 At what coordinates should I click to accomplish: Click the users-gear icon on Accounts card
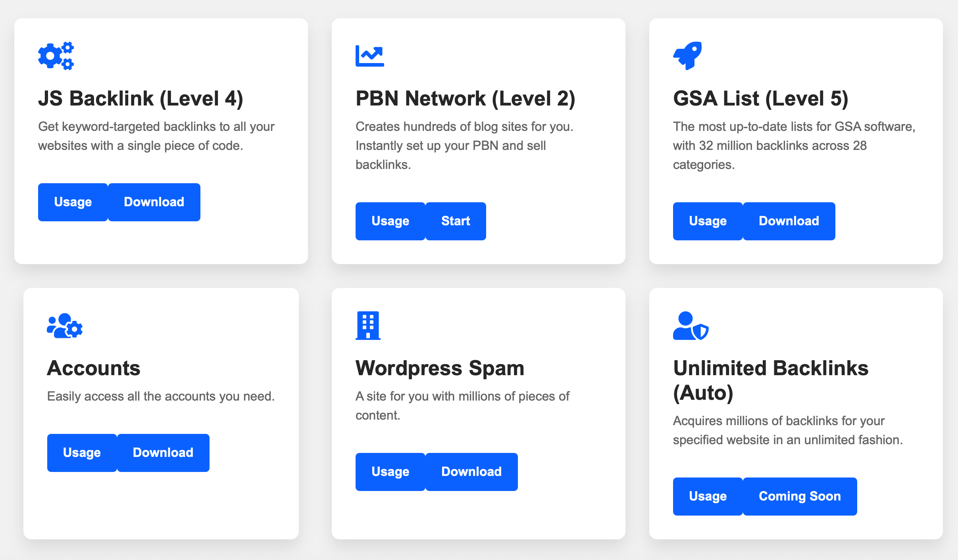tap(65, 326)
